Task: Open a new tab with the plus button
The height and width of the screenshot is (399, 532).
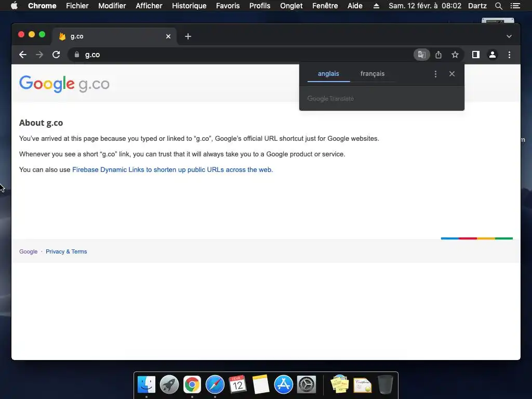Action: [188, 36]
